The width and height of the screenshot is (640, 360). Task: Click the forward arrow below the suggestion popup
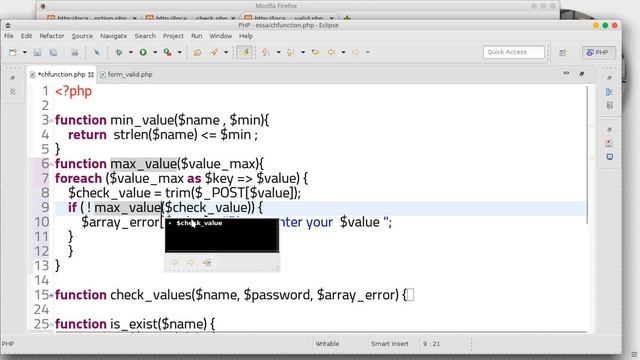click(191, 262)
